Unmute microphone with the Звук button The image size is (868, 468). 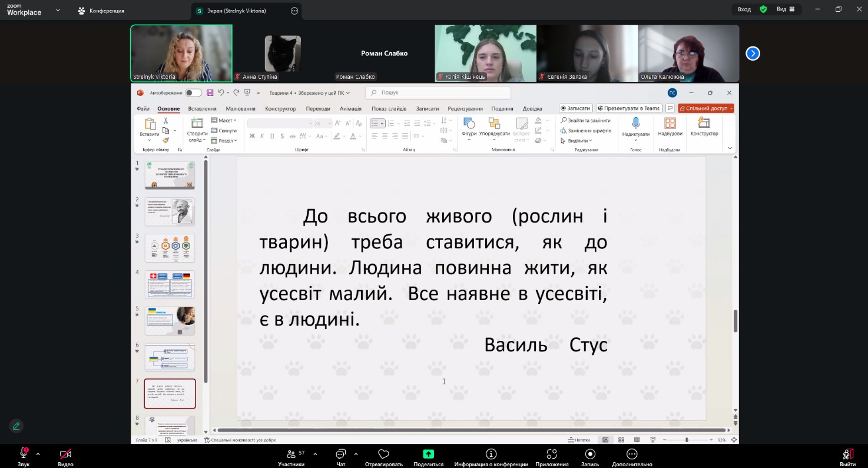tap(24, 454)
